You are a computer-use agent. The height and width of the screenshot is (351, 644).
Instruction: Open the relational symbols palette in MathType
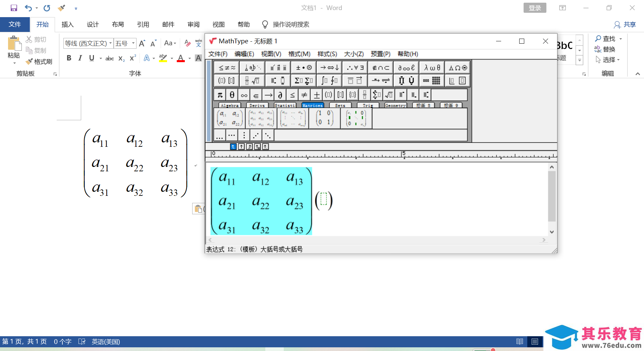[227, 68]
